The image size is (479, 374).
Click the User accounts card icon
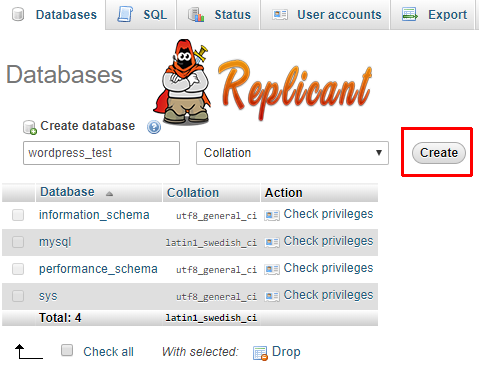(x=280, y=15)
